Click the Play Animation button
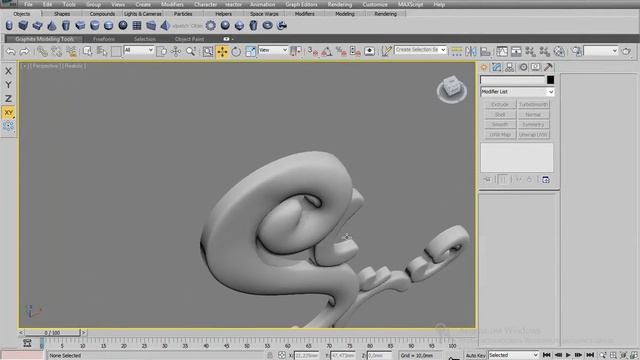This screenshot has height=360, width=640. pyautogui.click(x=568, y=355)
